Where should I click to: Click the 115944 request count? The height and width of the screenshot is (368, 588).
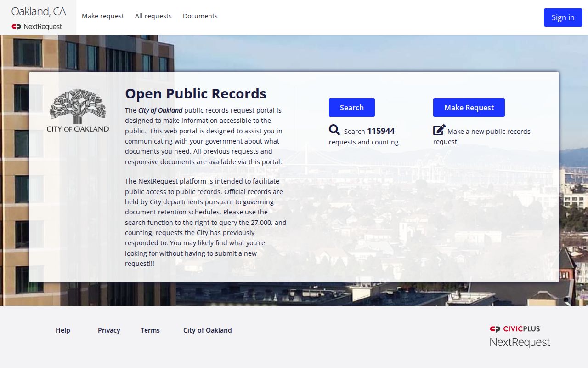(381, 131)
